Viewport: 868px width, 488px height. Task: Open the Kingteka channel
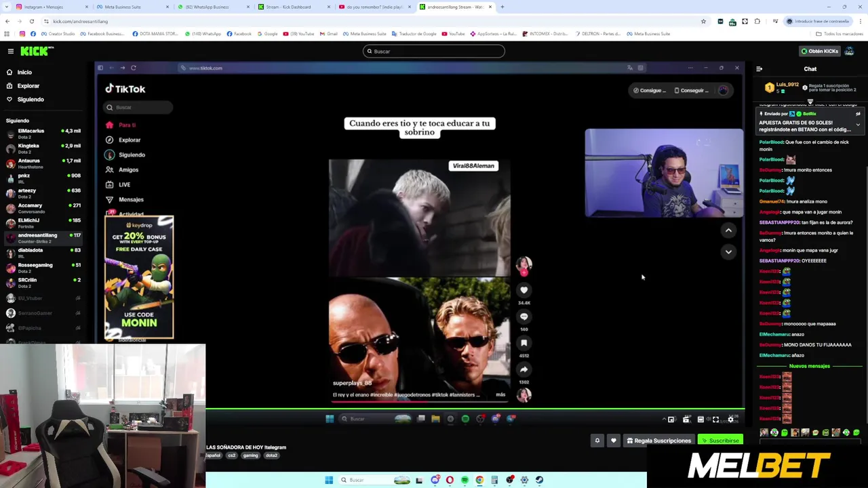(x=42, y=148)
